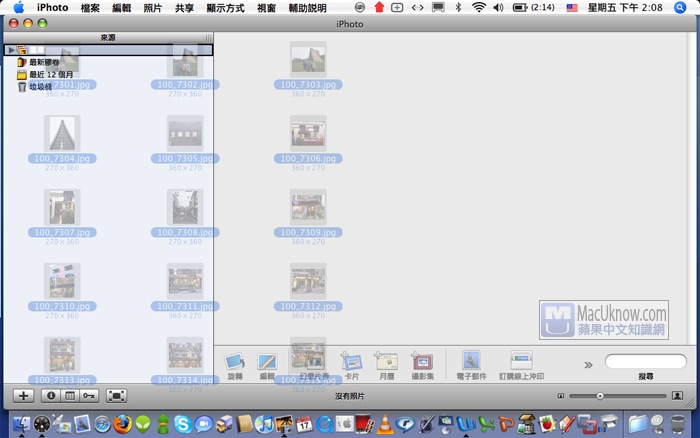The width and height of the screenshot is (700, 438).
Task: Click the clock 星期五 下午 2:08
Action: coord(625,8)
